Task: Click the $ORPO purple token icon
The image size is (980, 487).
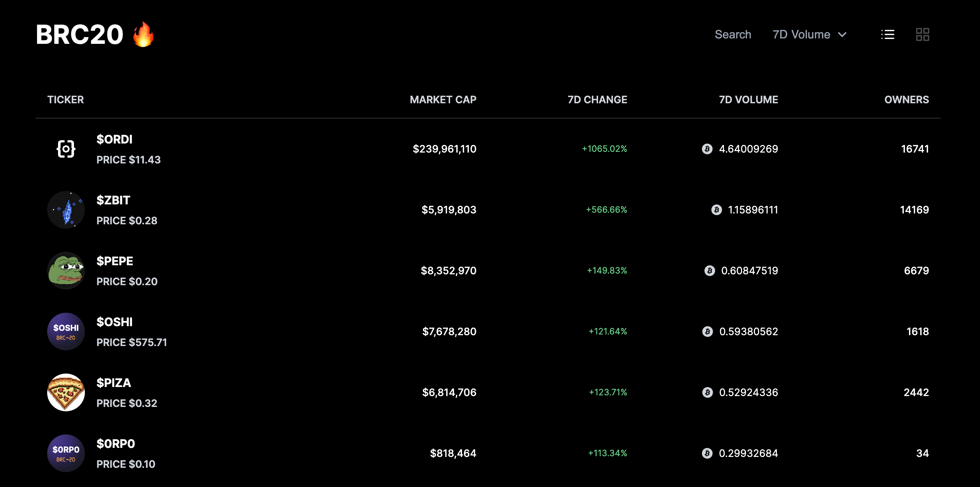Action: (66, 453)
